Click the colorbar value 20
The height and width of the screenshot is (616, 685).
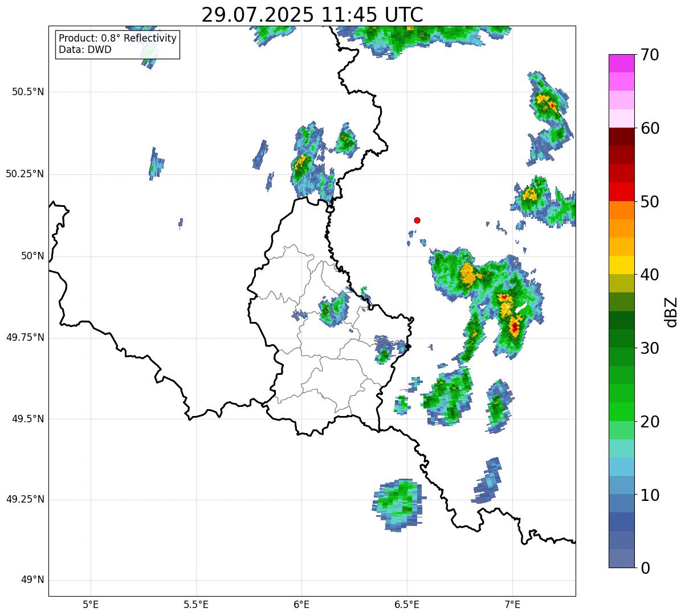(x=650, y=422)
